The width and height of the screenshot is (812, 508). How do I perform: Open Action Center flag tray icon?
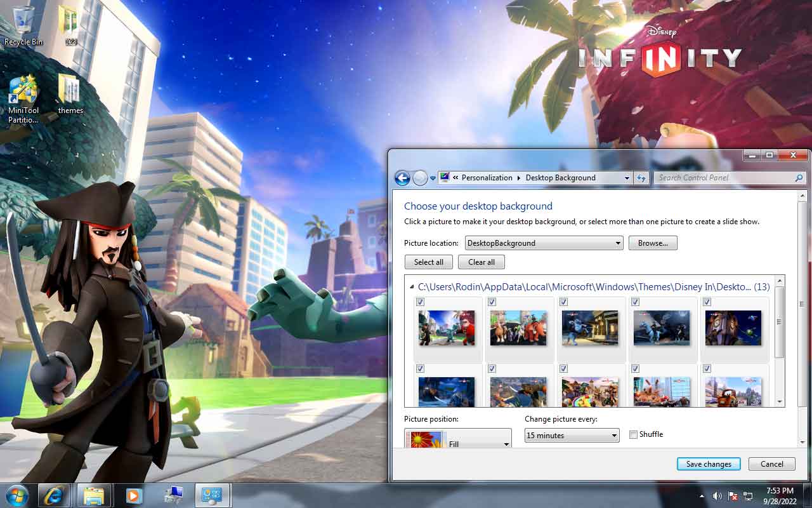[x=733, y=496]
